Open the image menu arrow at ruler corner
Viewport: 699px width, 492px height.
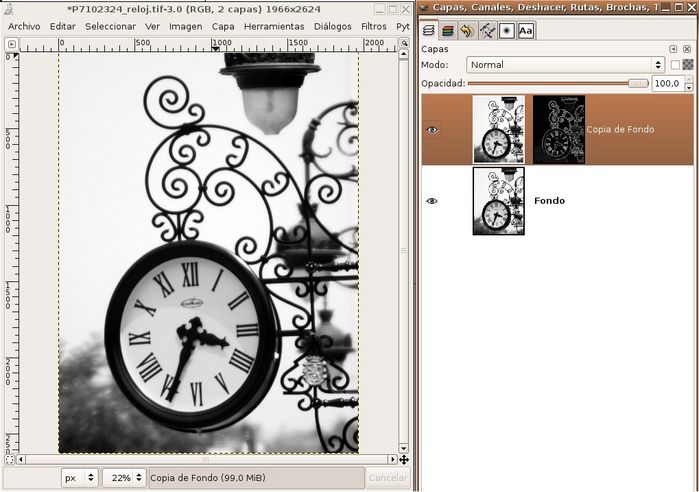pyautogui.click(x=12, y=44)
